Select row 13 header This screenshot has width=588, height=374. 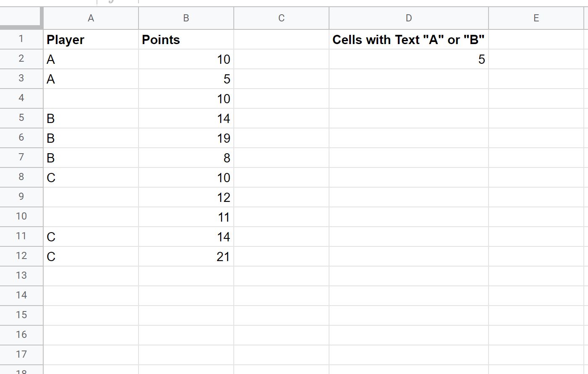(x=21, y=276)
